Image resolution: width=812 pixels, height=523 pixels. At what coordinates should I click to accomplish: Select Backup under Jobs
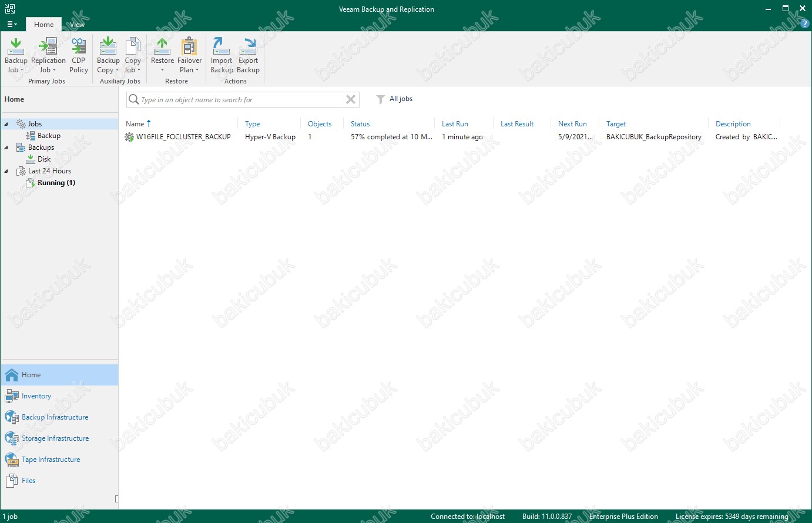(x=49, y=136)
